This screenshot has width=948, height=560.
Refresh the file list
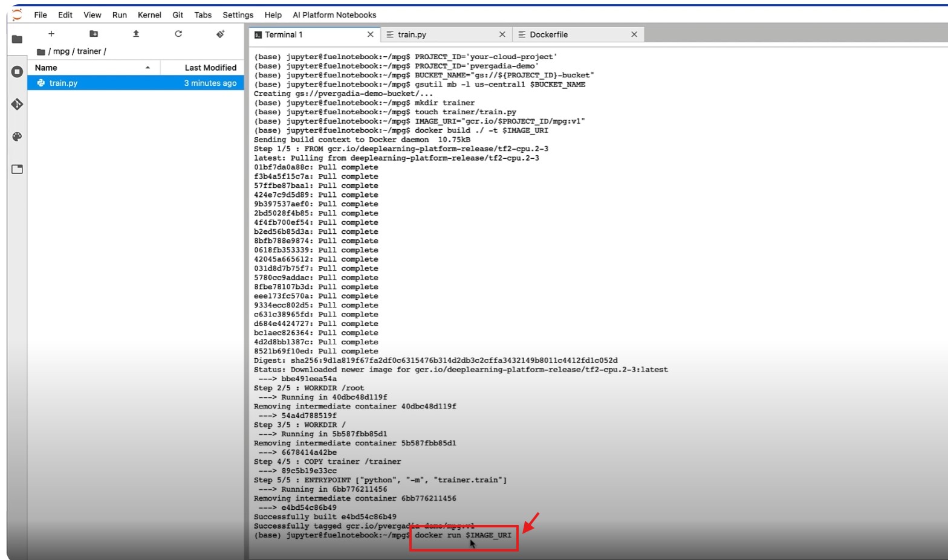(178, 34)
